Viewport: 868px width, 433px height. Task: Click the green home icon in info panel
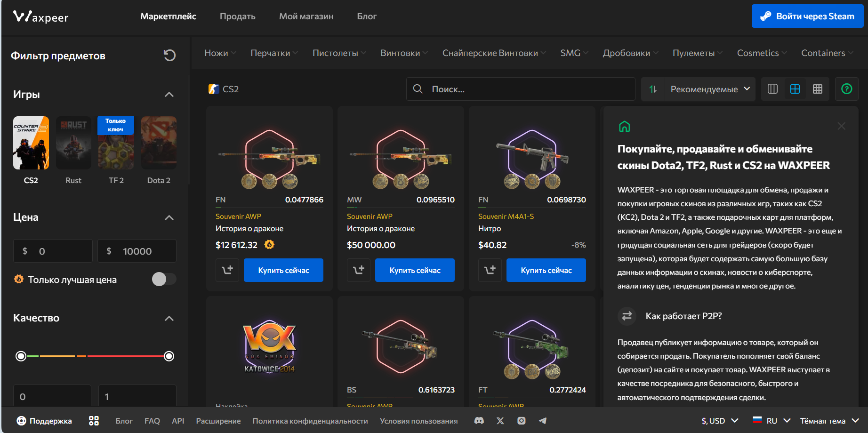pos(624,126)
